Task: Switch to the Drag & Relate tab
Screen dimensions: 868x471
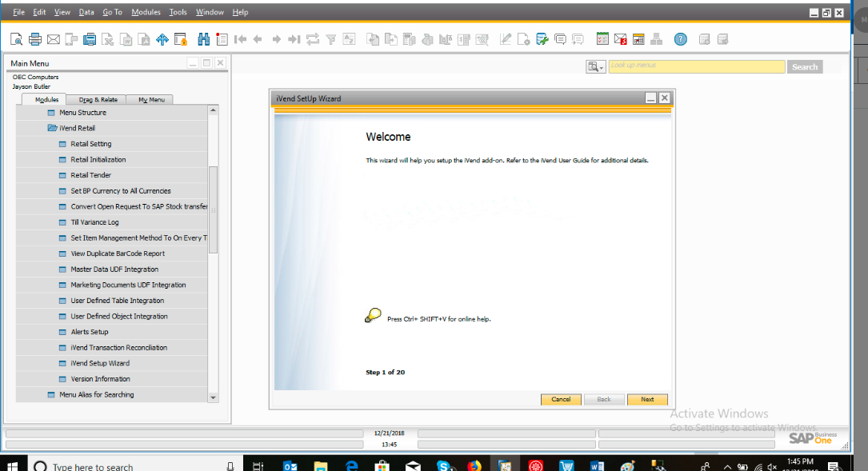Action: (x=98, y=100)
